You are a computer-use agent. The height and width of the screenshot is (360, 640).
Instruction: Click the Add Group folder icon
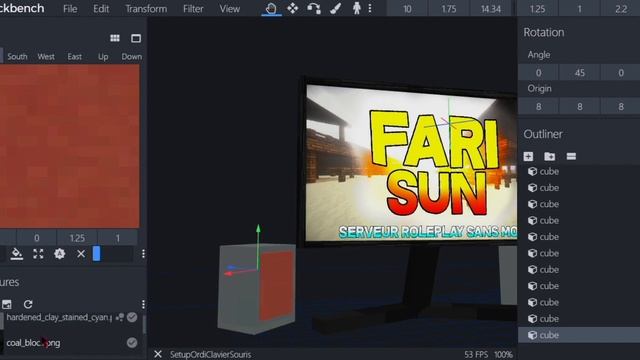[549, 156]
